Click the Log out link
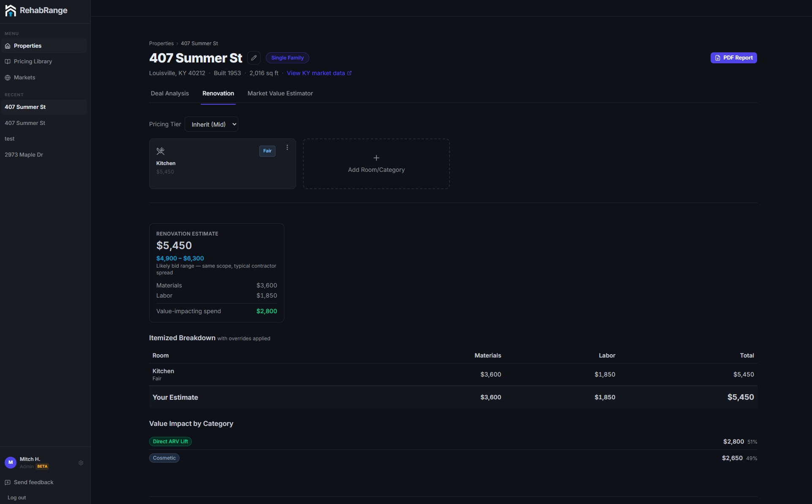 [x=16, y=498]
